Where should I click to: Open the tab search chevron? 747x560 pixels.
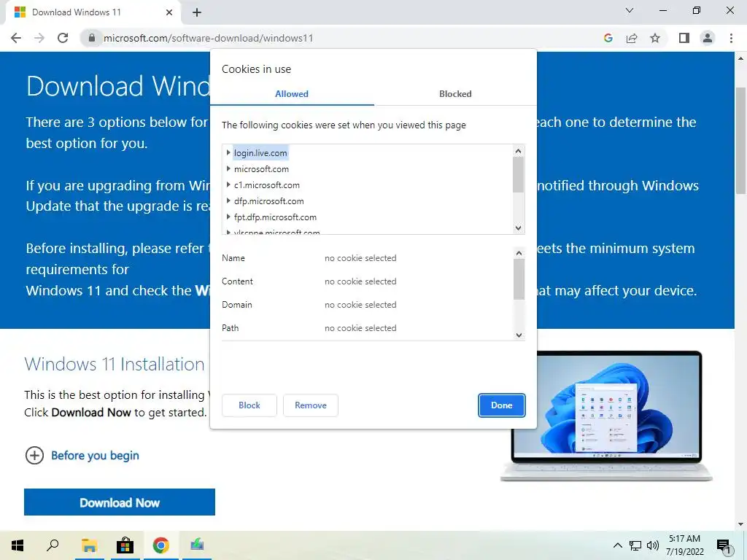pyautogui.click(x=630, y=10)
